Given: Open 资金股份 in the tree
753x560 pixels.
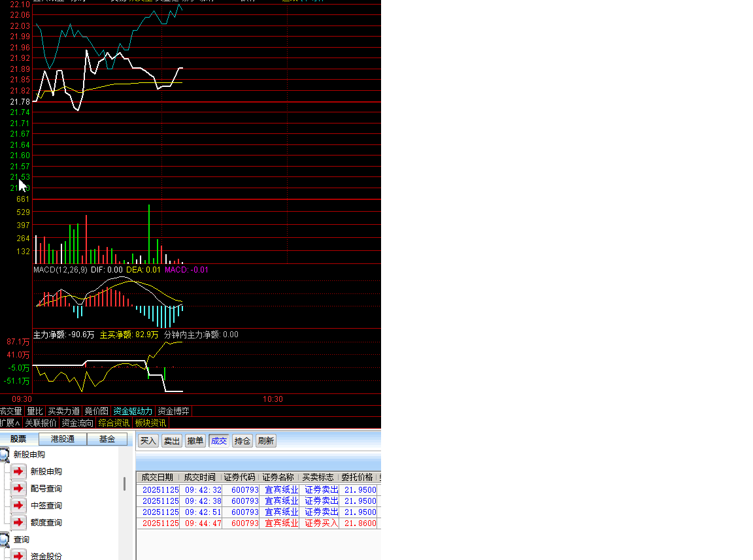Looking at the screenshot, I should pyautogui.click(x=46, y=555).
